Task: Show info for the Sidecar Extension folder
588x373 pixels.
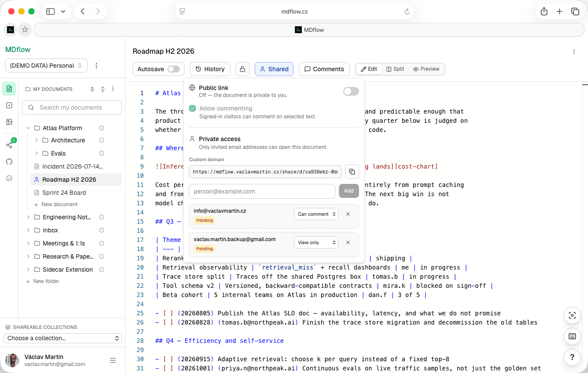Action: pyautogui.click(x=102, y=269)
